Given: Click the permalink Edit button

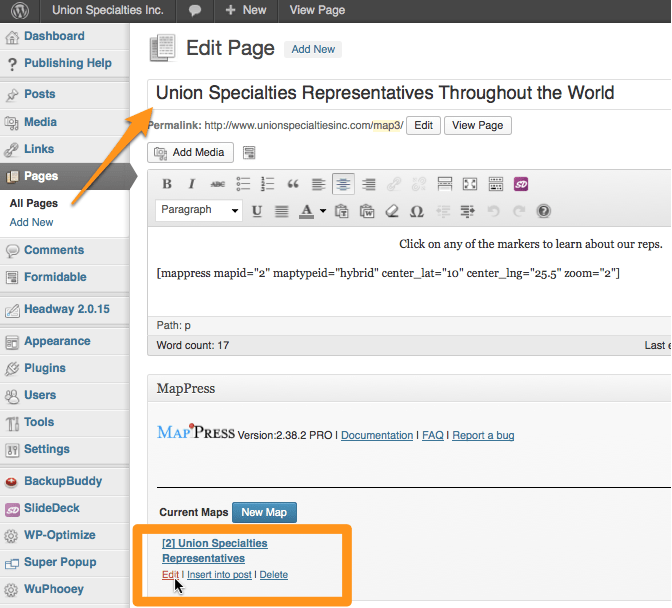Looking at the screenshot, I should (423, 126).
